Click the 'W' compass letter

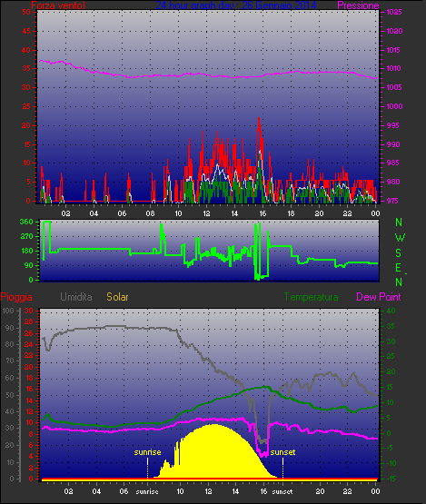tap(400, 238)
